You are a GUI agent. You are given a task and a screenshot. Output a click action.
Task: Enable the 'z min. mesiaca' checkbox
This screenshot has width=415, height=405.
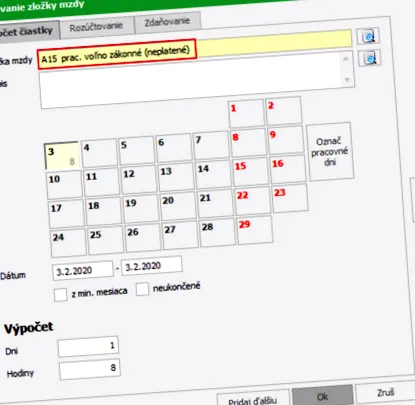pos(60,295)
